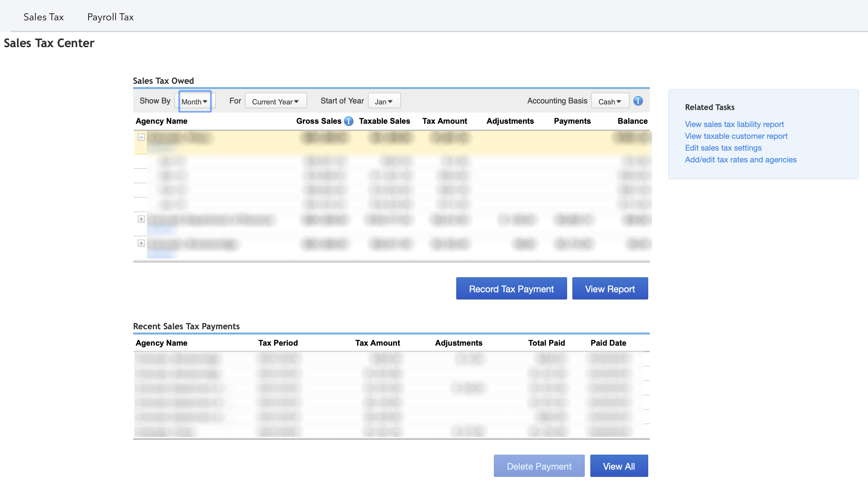Select the Sales Tax tab
This screenshot has width=868, height=489.
coord(43,16)
